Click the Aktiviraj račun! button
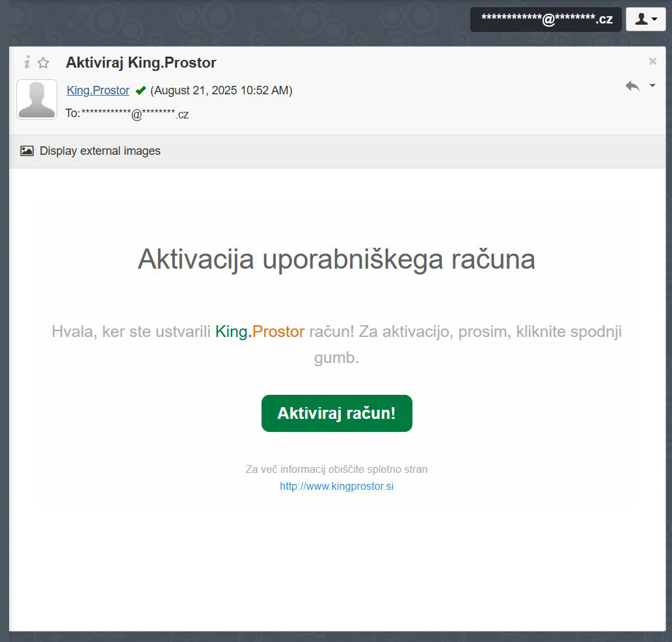The image size is (672, 642). 337,413
